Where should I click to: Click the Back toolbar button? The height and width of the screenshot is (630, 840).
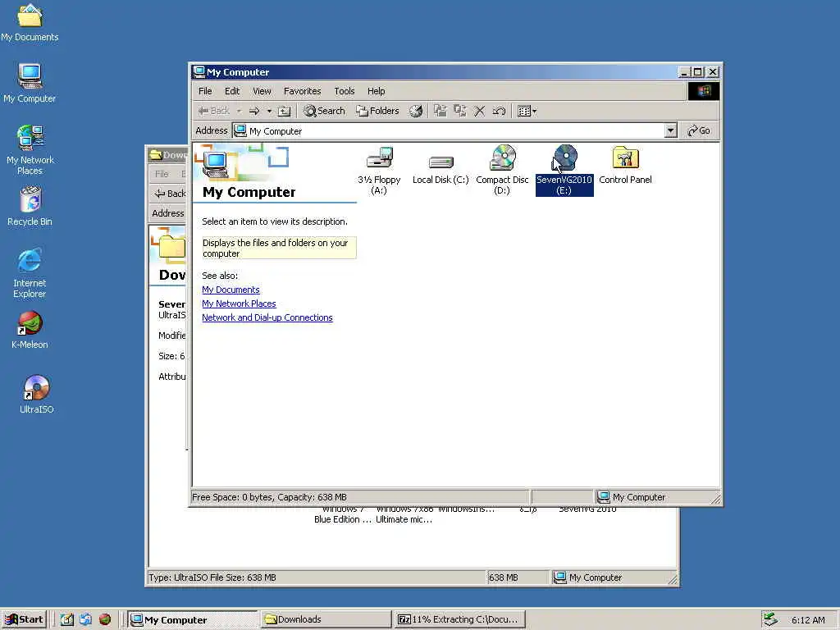[214, 111]
